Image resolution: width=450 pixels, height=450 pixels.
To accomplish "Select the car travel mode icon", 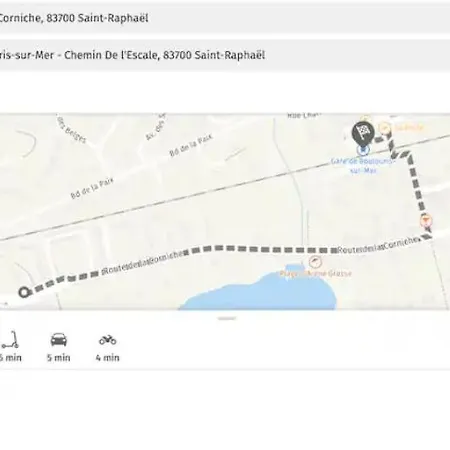I will pyautogui.click(x=59, y=340).
